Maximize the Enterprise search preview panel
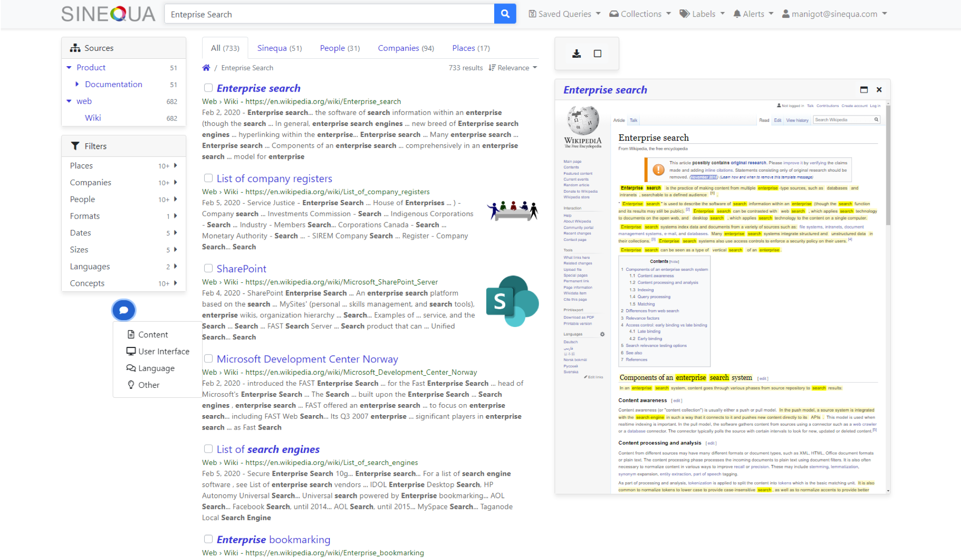961x560 pixels. click(863, 90)
